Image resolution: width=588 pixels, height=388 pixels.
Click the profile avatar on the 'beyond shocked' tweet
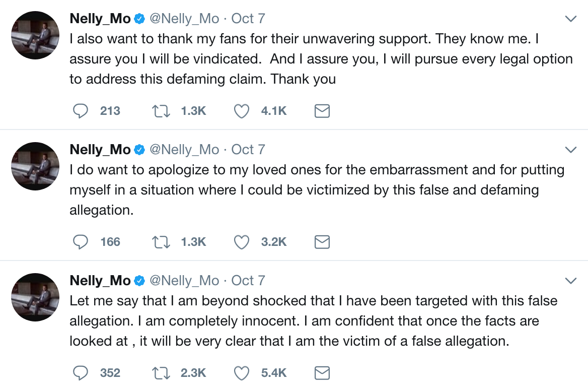pyautogui.click(x=35, y=297)
